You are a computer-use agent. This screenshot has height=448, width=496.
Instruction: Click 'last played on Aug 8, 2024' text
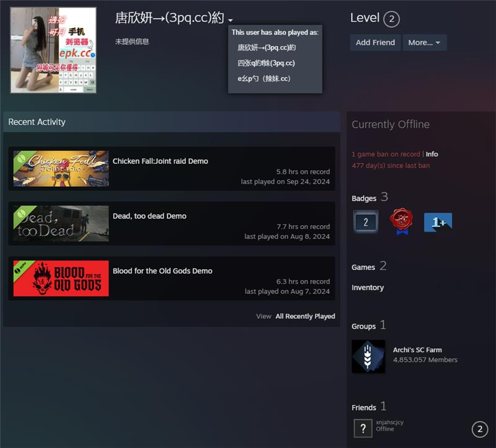click(287, 236)
